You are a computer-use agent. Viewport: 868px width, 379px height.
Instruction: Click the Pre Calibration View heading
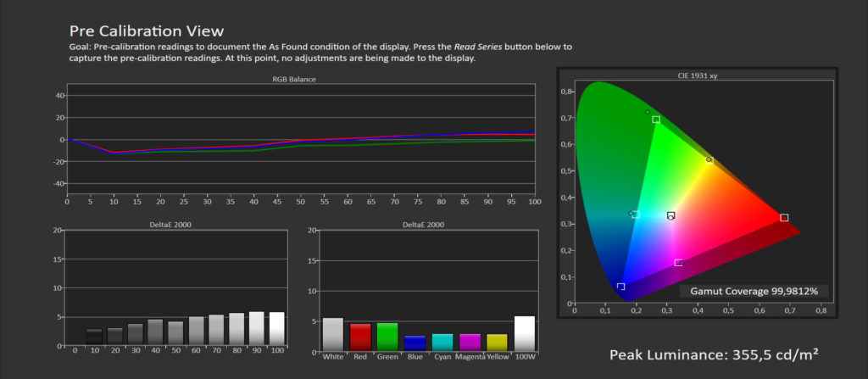pyautogui.click(x=146, y=31)
